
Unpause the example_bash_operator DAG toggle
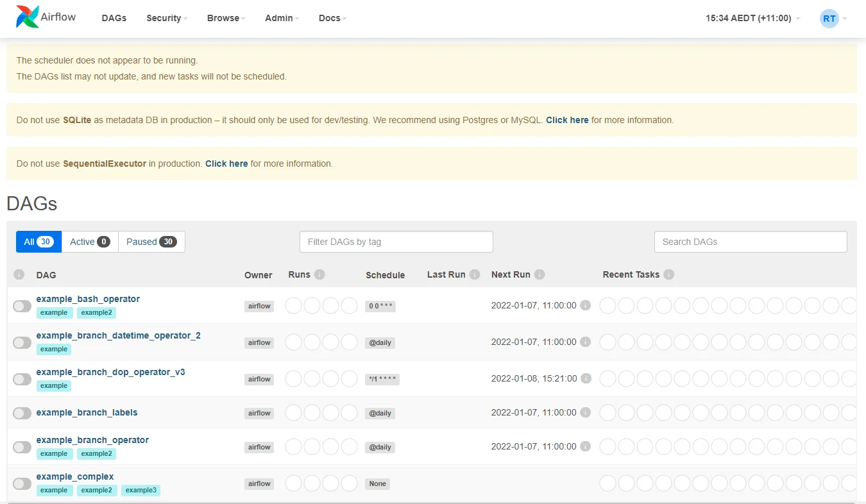(x=22, y=306)
